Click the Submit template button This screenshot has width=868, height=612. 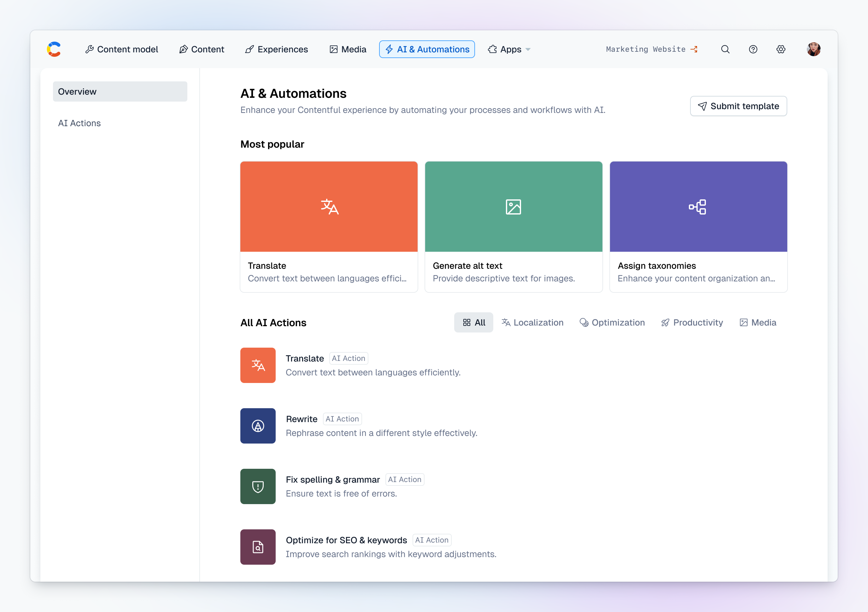pos(738,106)
